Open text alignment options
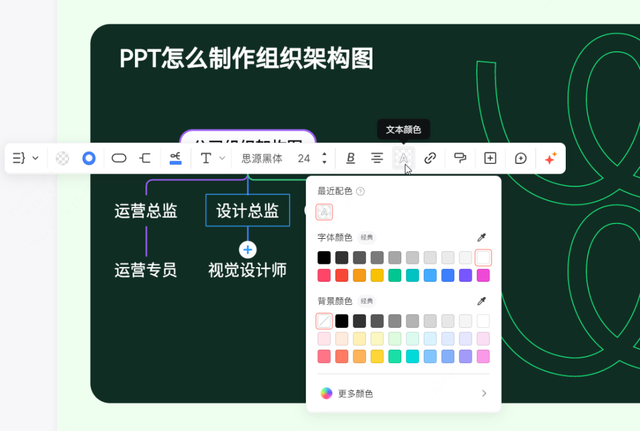This screenshot has height=431, width=640. (377, 158)
